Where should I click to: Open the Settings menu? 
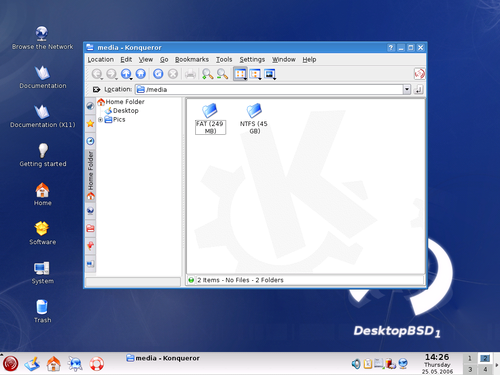(252, 59)
